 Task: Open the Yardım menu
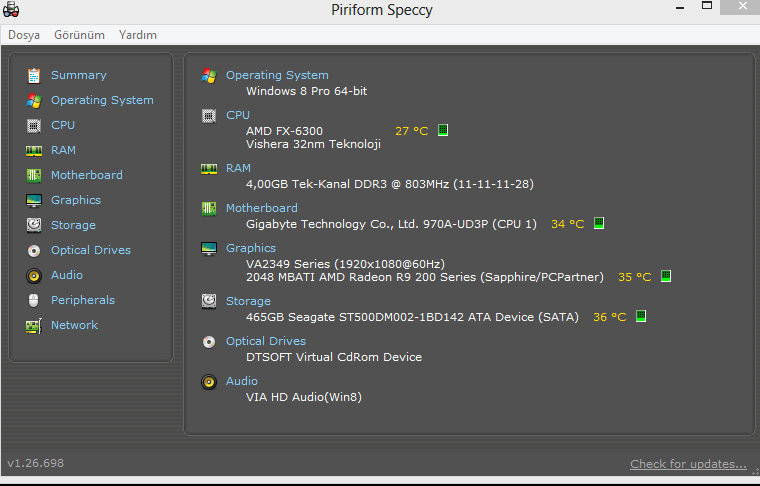point(138,35)
